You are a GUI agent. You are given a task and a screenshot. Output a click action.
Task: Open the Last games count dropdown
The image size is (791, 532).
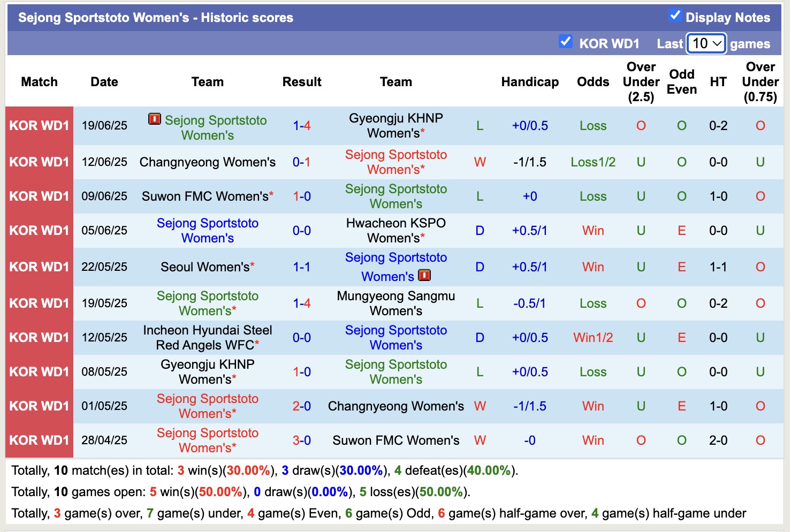[x=706, y=43]
